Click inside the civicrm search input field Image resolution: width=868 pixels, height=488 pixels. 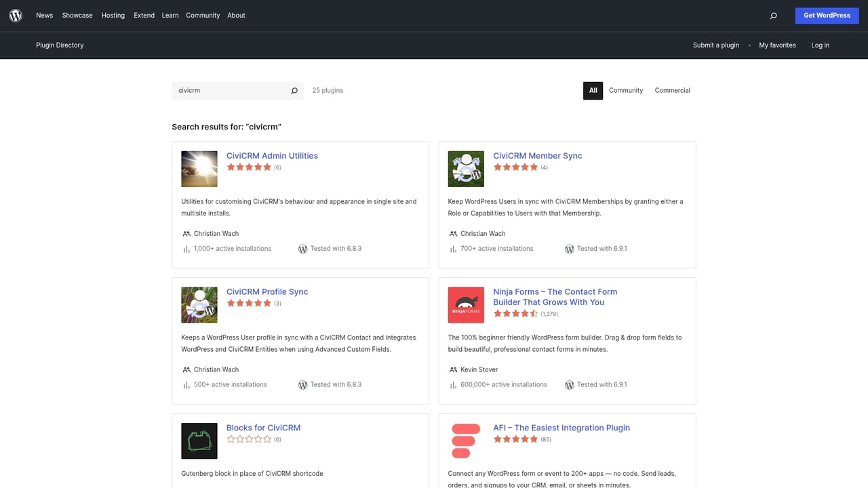[224, 90]
